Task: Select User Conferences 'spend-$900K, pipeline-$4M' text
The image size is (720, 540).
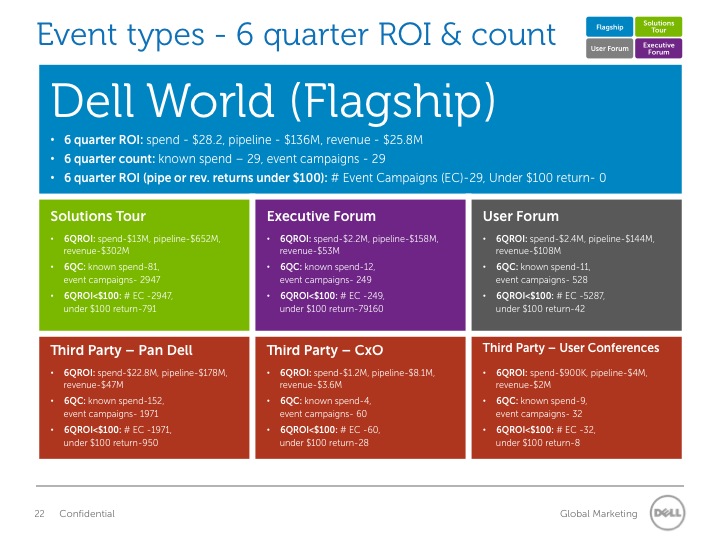Action: pyautogui.click(x=588, y=373)
